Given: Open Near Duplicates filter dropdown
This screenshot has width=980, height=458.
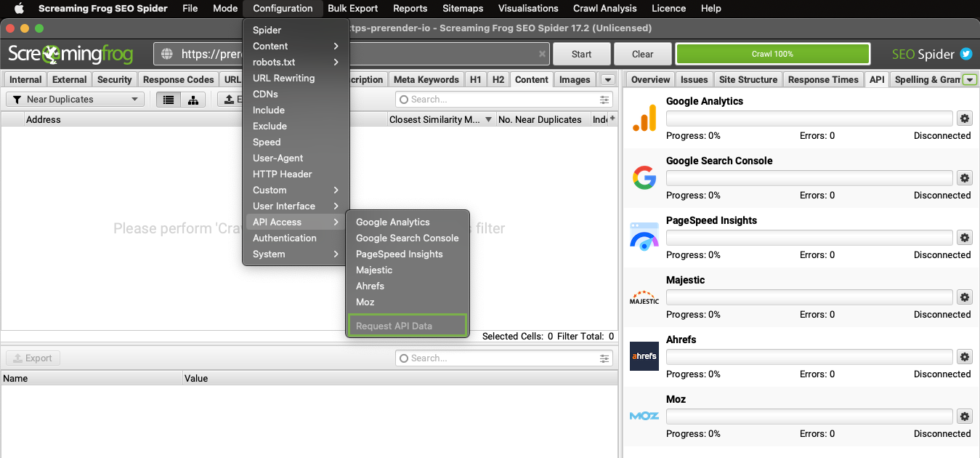Looking at the screenshot, I should (75, 100).
